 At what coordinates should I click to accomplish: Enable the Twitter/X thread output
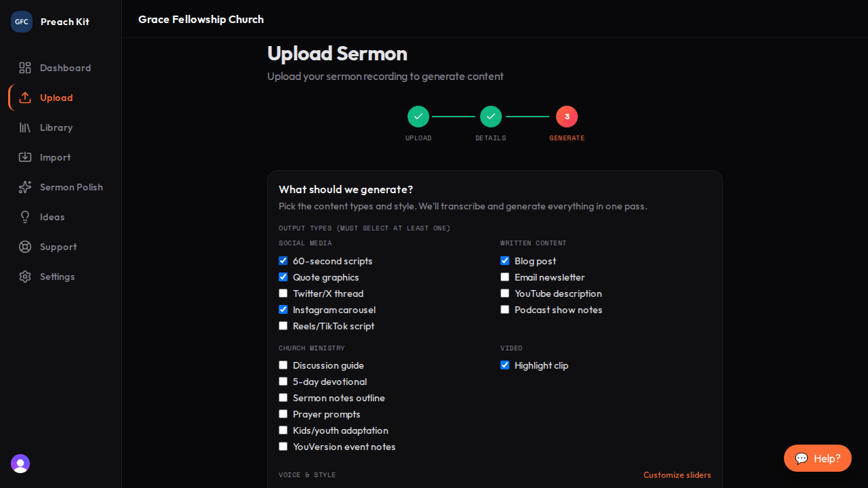coord(283,293)
